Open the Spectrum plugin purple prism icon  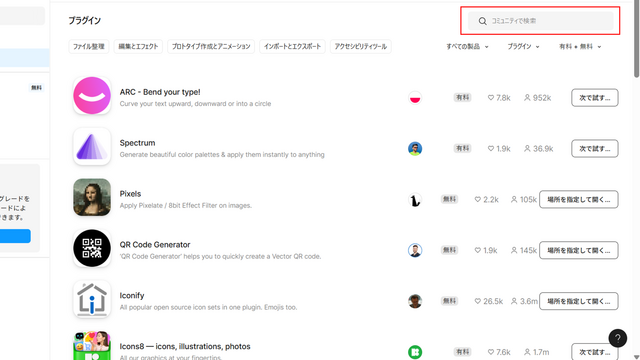click(92, 147)
